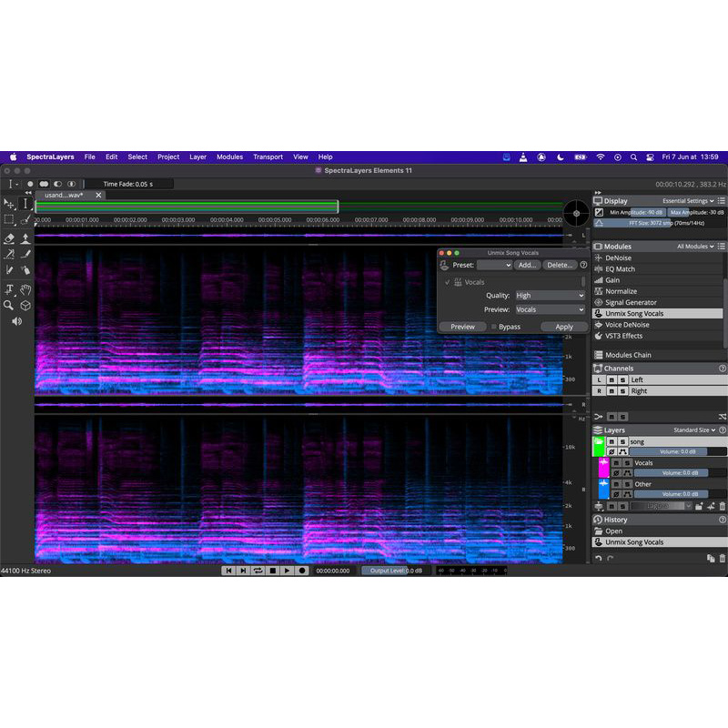
Task: Open the Standard Size layers dropdown
Action: [x=694, y=430]
